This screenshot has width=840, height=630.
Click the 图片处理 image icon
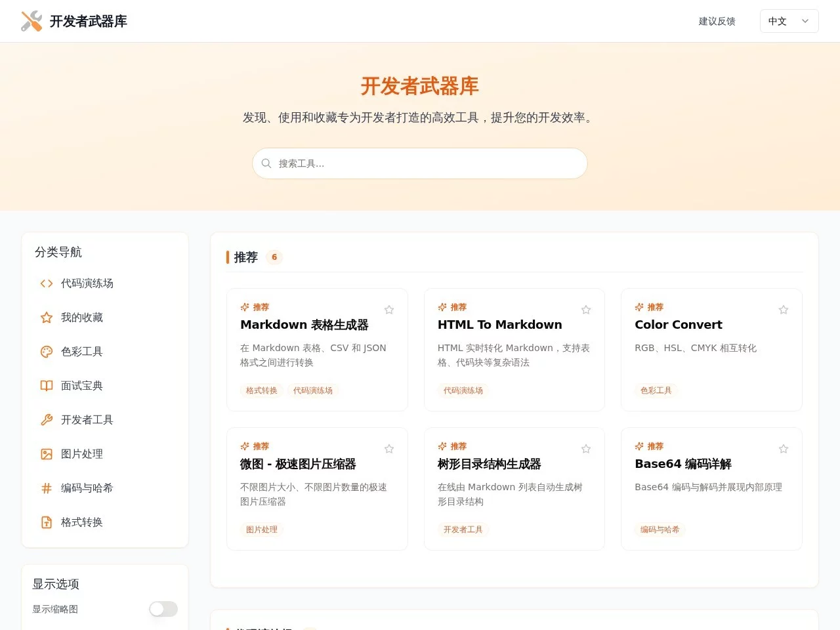point(46,454)
